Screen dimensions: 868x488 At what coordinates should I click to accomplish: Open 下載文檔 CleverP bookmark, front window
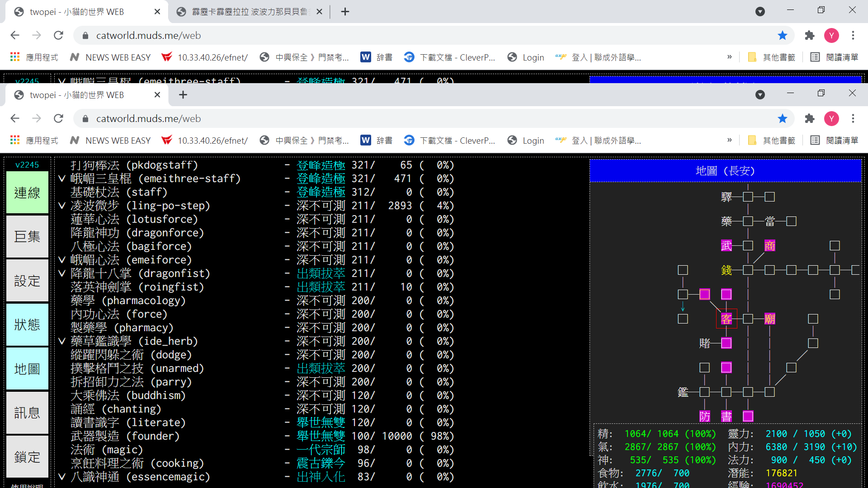coord(449,140)
